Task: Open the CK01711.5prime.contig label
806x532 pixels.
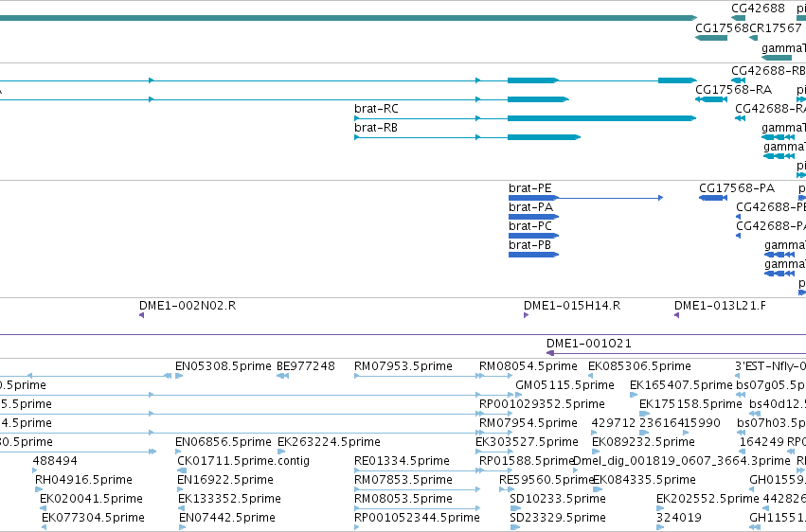Action: pos(243,461)
